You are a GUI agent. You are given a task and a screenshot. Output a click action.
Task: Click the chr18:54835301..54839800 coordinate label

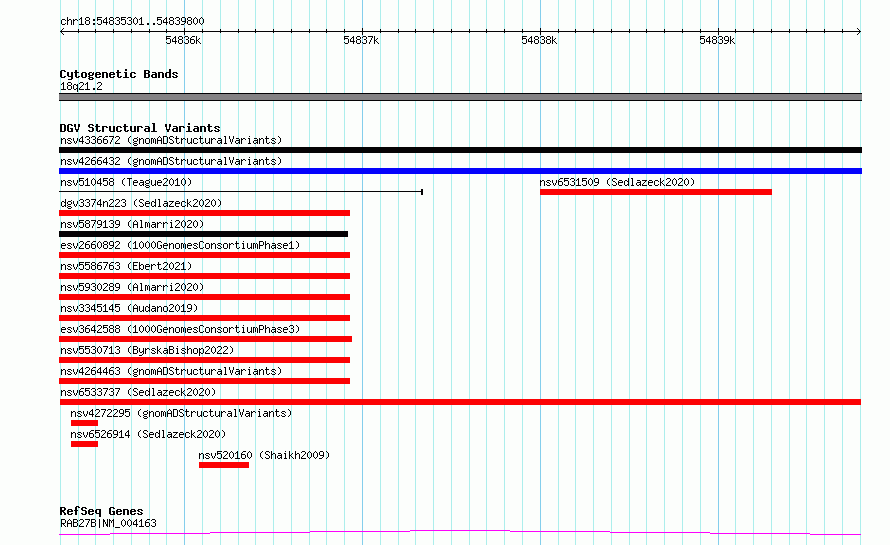(132, 21)
